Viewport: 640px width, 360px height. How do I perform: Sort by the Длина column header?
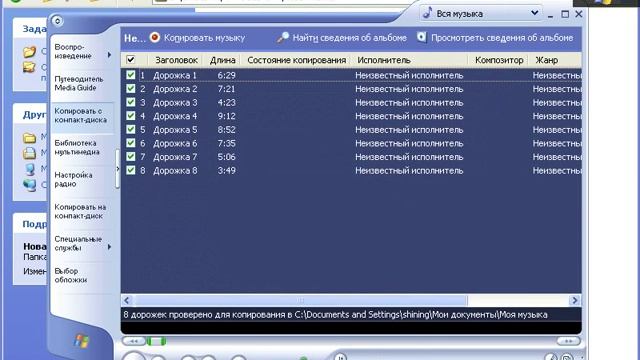pyautogui.click(x=222, y=60)
